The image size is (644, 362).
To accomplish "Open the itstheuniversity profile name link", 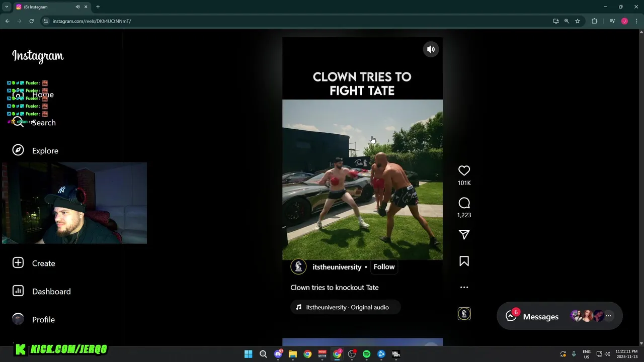I will [x=337, y=267].
